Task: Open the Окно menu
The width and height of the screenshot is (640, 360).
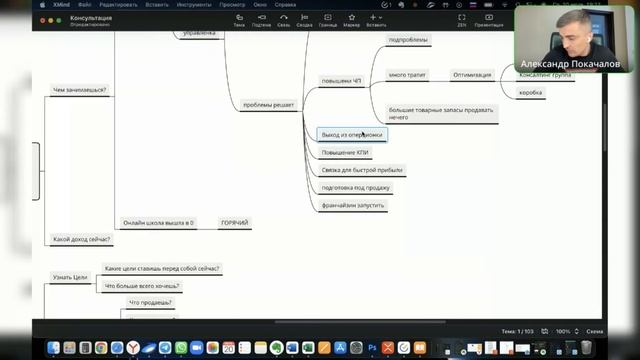Action: click(260, 5)
